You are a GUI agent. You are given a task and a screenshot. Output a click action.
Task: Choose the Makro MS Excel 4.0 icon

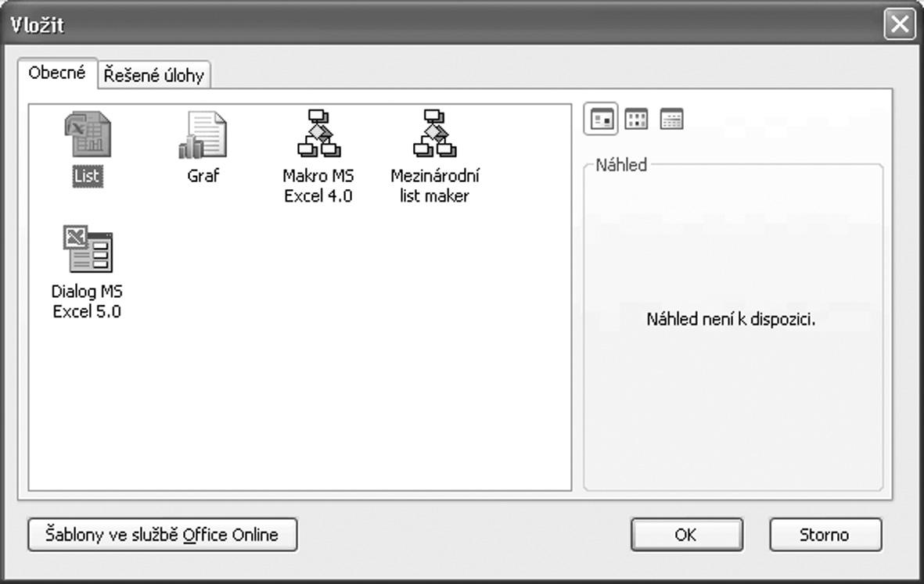[318, 134]
